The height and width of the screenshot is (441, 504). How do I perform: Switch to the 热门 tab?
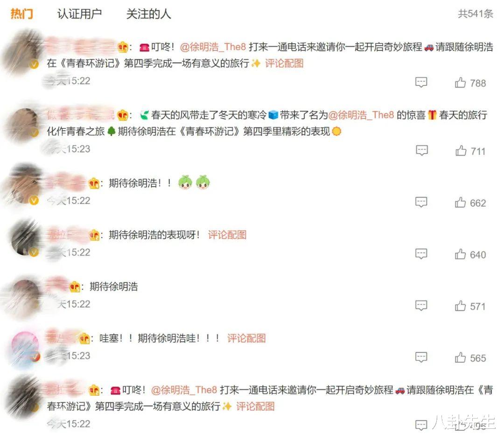click(21, 14)
